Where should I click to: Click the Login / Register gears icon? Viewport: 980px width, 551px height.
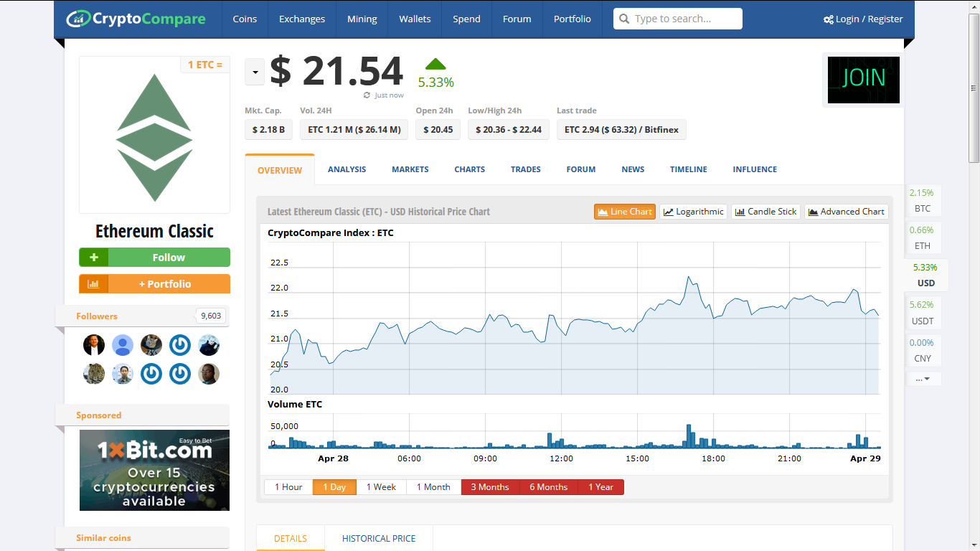pyautogui.click(x=828, y=19)
